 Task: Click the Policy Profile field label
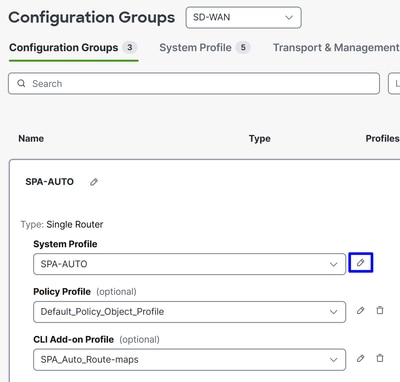[x=62, y=292]
